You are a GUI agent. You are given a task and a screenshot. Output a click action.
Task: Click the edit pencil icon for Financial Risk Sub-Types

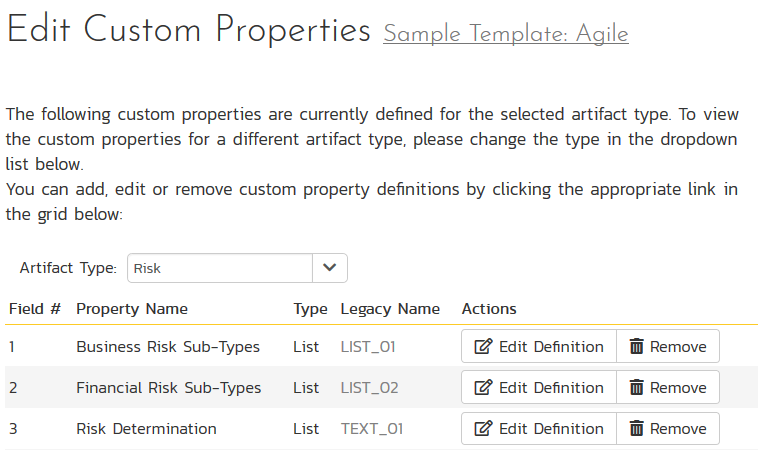(483, 388)
